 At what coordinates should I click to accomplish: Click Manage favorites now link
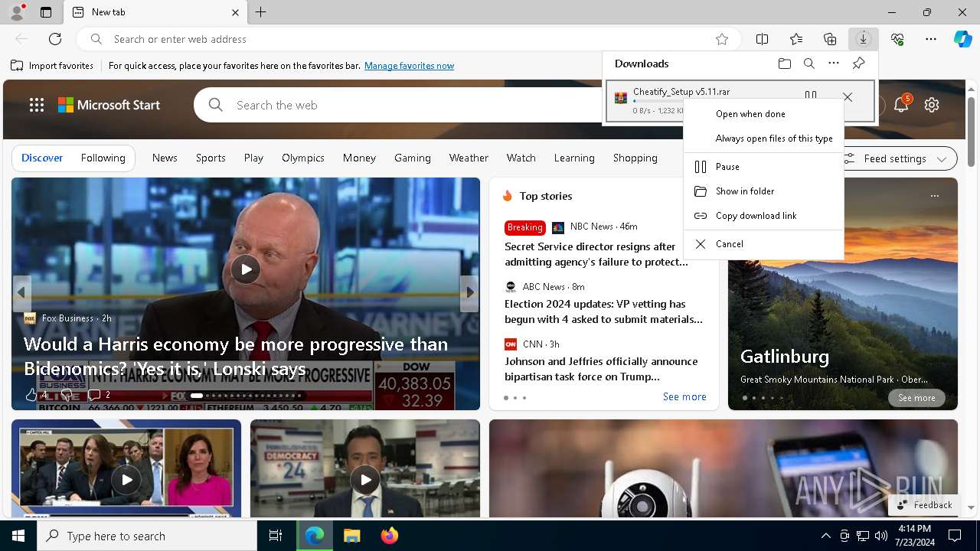409,66
